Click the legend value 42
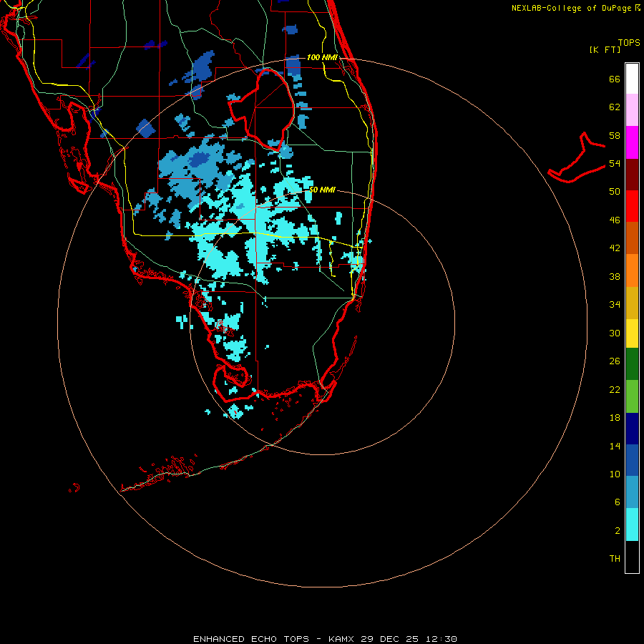This screenshot has width=644, height=644. (615, 248)
